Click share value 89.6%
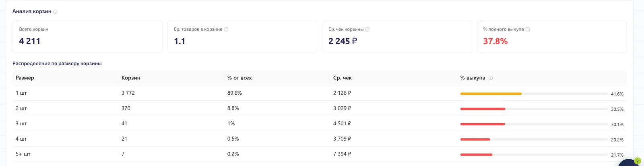Screen dimensions: 644x166 tap(235, 93)
